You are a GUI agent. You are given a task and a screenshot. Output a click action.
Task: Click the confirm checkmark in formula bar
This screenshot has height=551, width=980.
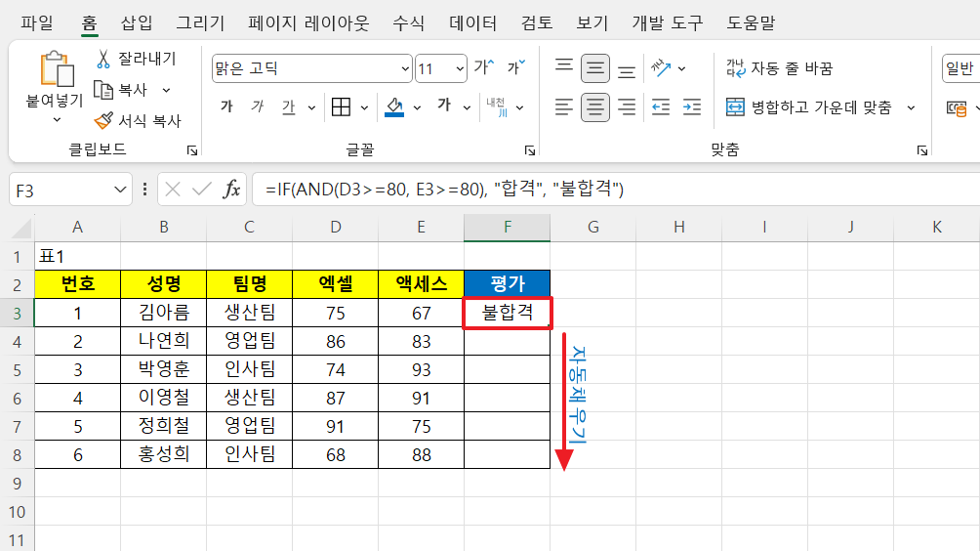[201, 189]
